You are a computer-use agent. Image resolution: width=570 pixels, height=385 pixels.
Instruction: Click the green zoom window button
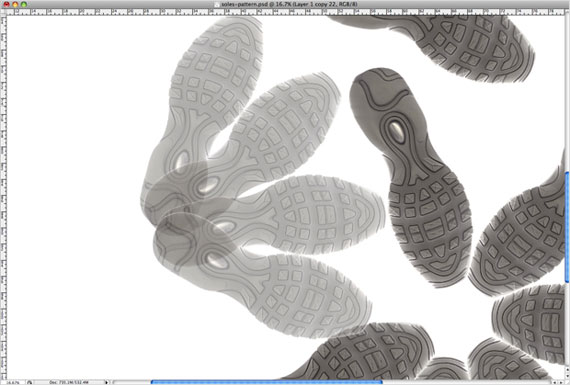click(x=24, y=4)
